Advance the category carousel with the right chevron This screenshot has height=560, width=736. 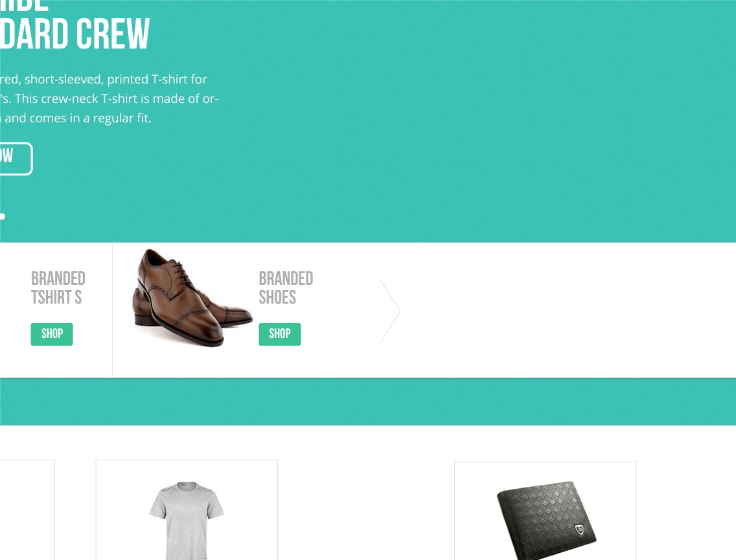390,311
